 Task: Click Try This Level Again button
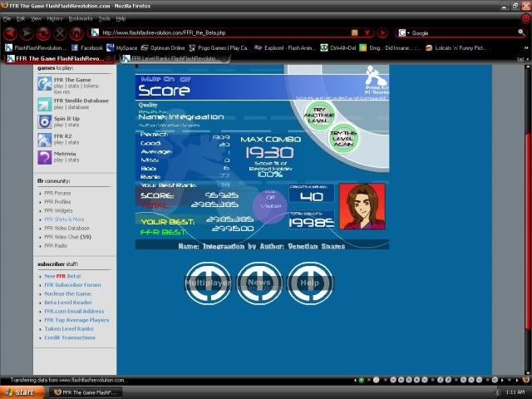pos(342,139)
